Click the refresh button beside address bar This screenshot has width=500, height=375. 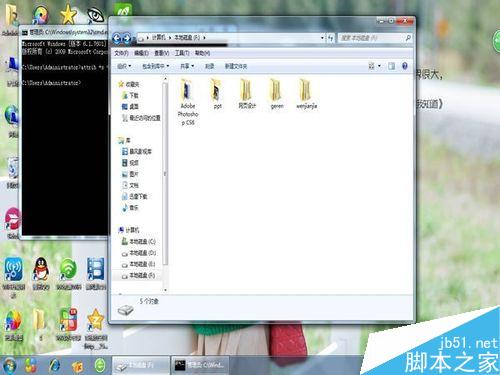coord(330,38)
